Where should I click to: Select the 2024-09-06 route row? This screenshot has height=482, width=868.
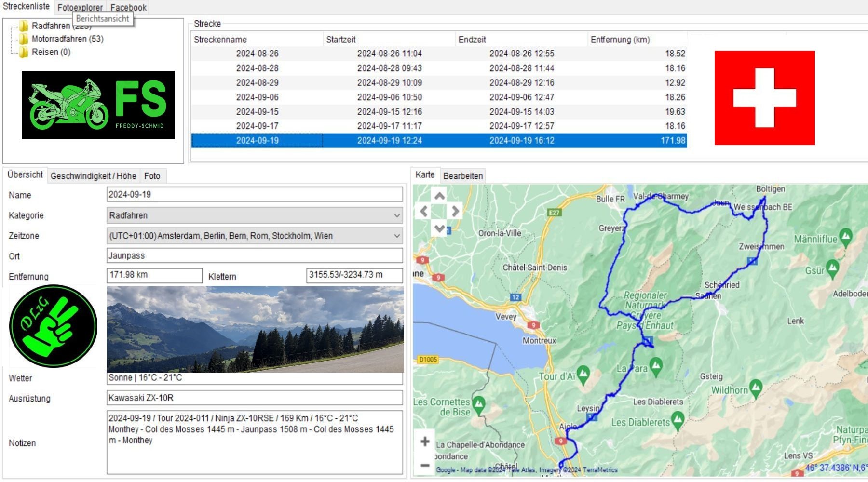pos(439,97)
